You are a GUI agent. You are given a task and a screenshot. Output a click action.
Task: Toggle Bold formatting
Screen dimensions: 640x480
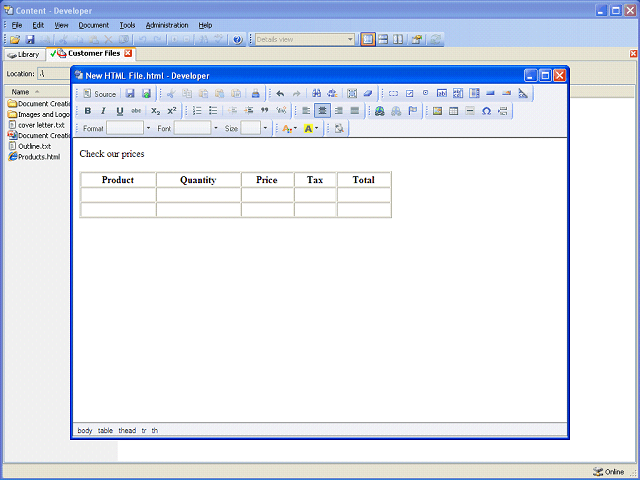87,111
